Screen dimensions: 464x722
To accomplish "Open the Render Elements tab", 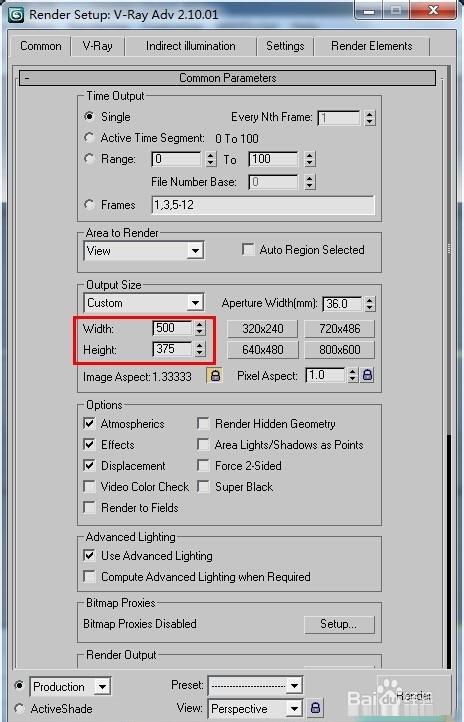I will tap(371, 46).
